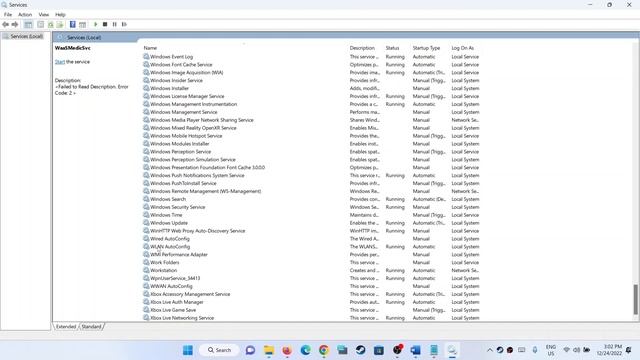Launch Firefox from the taskbar
The height and width of the screenshot is (360, 640).
tap(287, 350)
